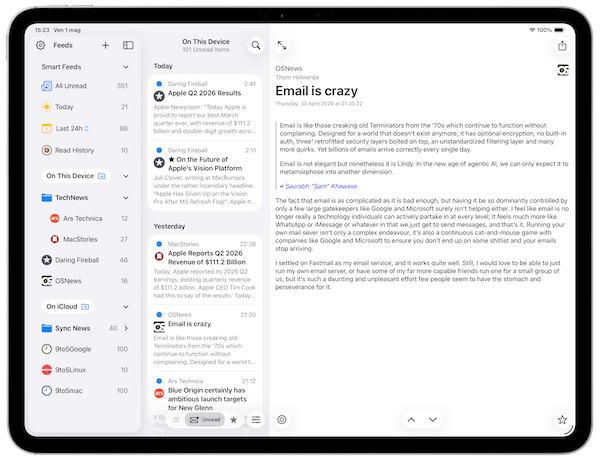Open settings gear in Feeds sidebar
600x460 pixels.
pyautogui.click(x=41, y=45)
